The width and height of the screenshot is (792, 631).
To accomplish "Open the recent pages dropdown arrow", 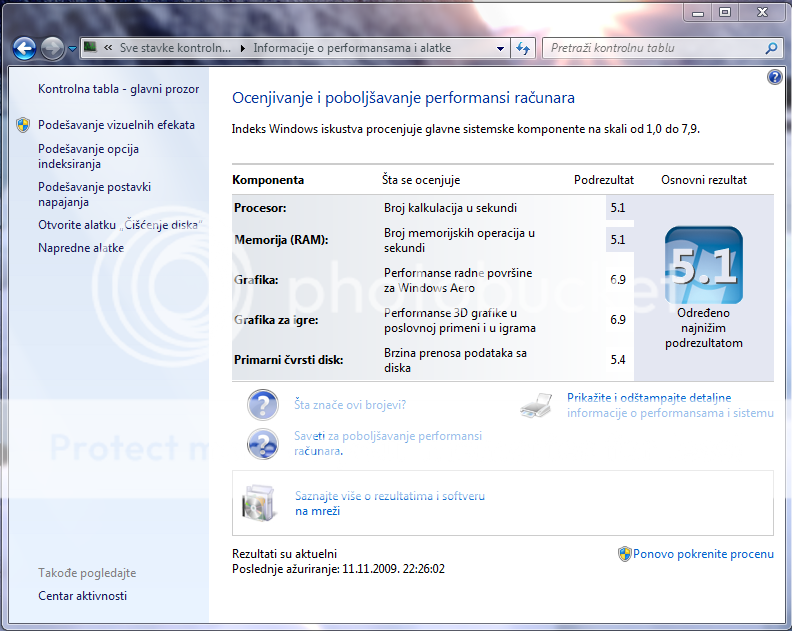I will [x=73, y=49].
